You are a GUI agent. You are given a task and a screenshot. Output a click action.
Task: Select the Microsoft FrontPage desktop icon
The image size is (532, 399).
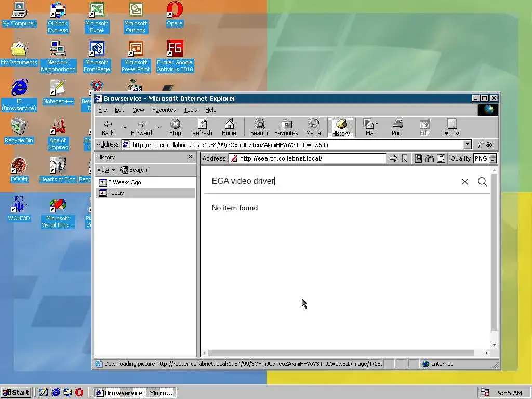(97, 57)
